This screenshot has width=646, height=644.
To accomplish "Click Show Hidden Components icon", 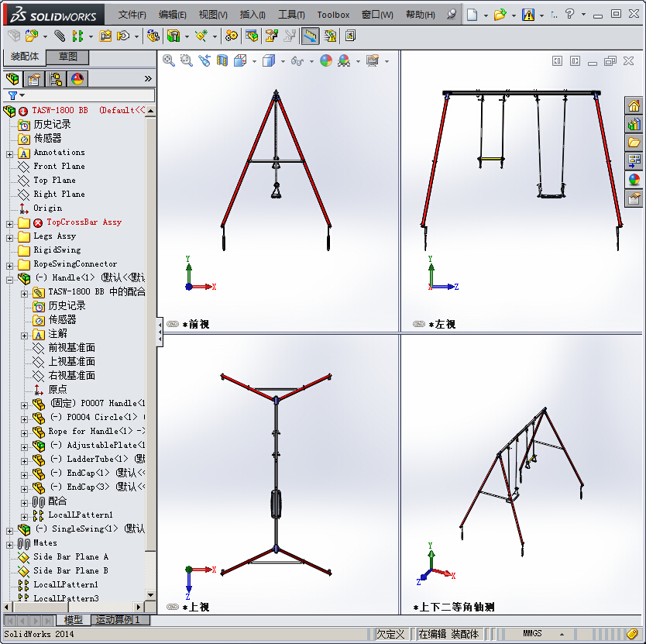I will tap(153, 36).
